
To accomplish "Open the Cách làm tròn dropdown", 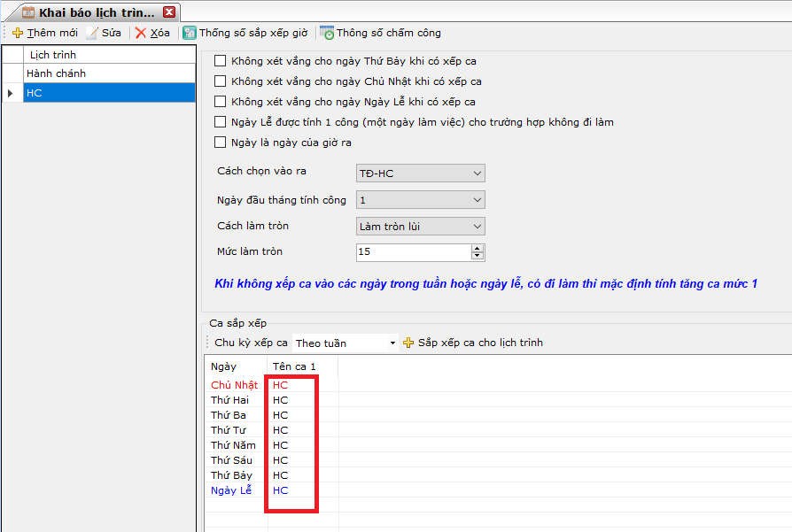I will (478, 227).
